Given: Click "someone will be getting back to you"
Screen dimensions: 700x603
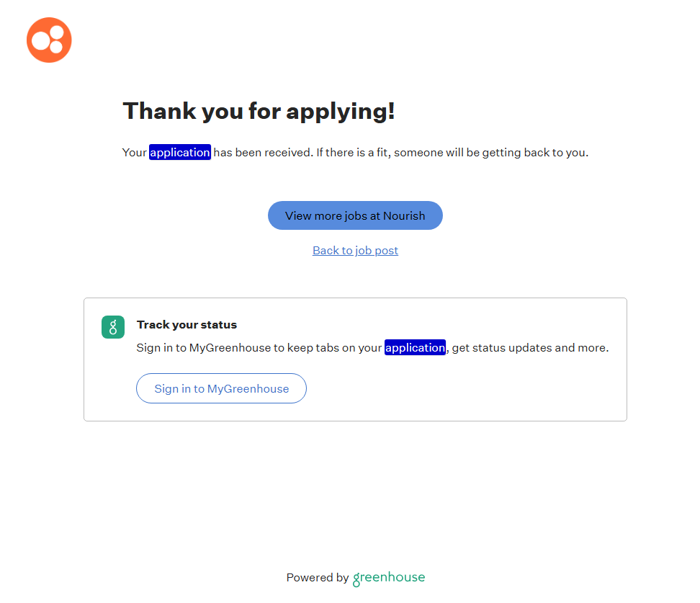Looking at the screenshot, I should (491, 153).
